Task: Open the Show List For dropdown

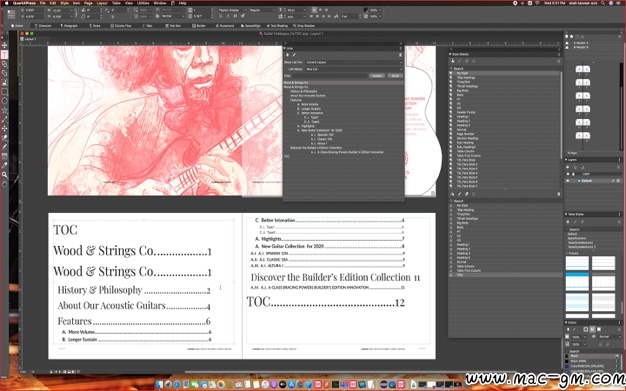Action: [354, 62]
